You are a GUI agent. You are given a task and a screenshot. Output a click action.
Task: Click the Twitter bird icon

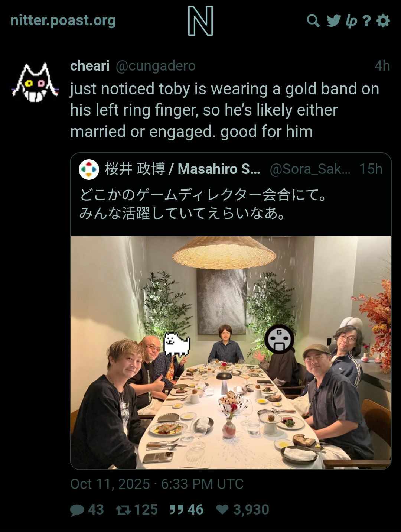coord(333,21)
